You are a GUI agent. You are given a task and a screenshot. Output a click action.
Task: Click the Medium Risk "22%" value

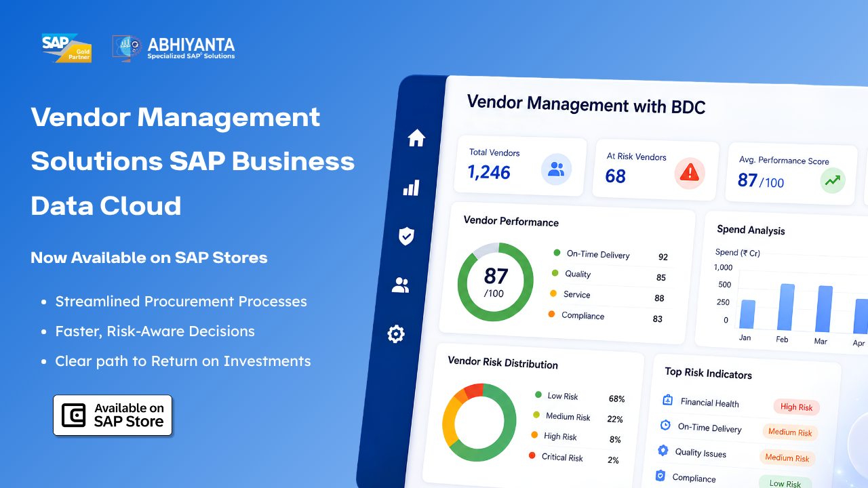point(615,420)
